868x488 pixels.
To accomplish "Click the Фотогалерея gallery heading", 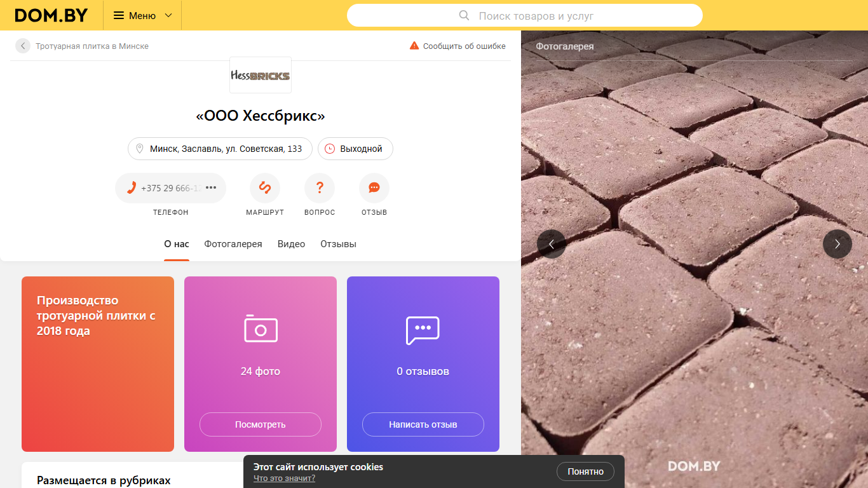I will (565, 46).
